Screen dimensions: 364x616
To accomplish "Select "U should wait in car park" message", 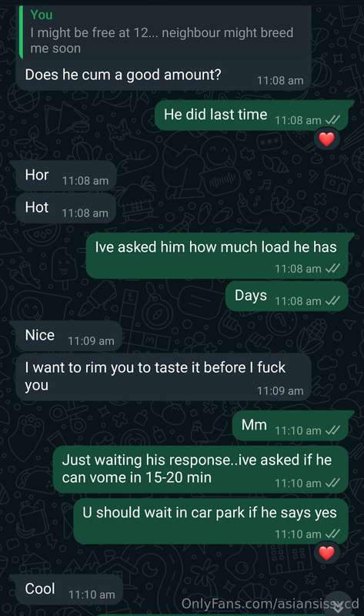I will tap(211, 521).
